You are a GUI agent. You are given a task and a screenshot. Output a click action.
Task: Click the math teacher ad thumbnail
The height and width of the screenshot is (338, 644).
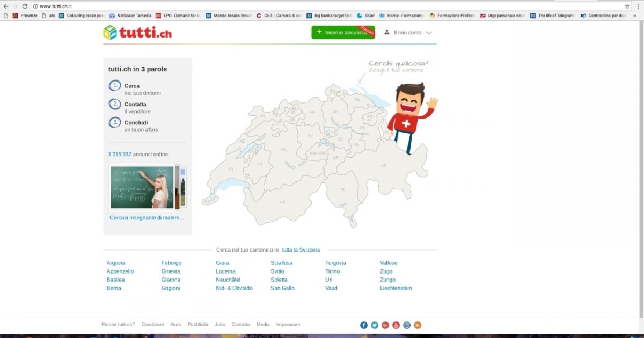[x=142, y=187]
